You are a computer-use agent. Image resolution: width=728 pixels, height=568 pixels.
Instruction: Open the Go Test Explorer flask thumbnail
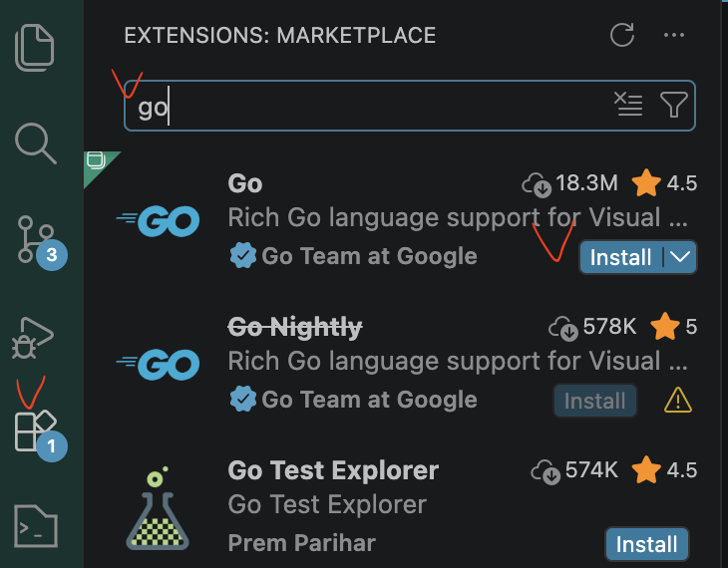tap(158, 508)
